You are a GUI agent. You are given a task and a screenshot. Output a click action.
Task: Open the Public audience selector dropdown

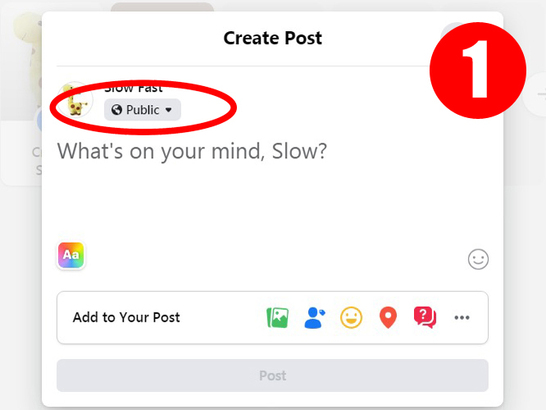tap(142, 110)
